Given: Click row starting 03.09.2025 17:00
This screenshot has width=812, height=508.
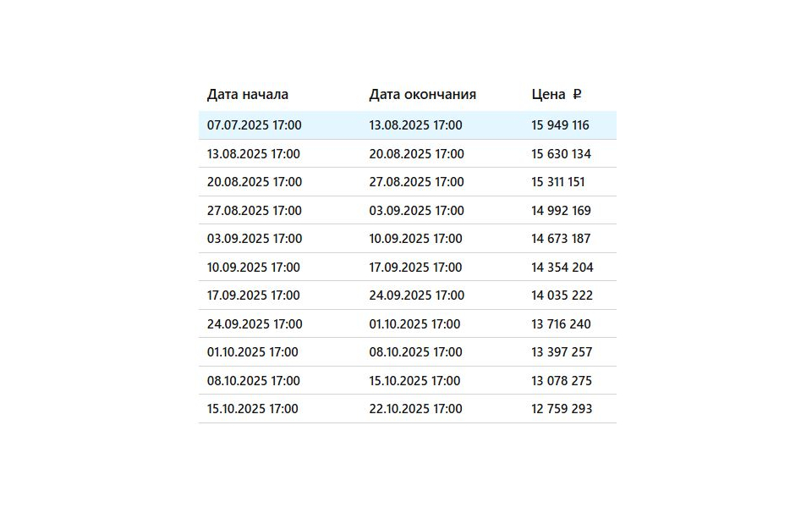Looking at the screenshot, I should click(408, 239).
